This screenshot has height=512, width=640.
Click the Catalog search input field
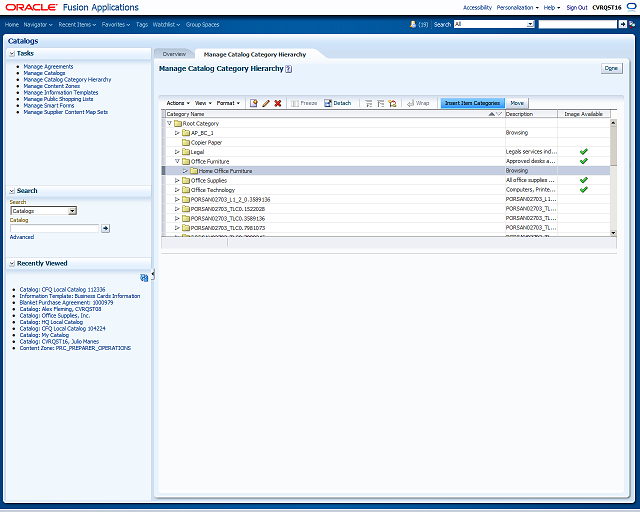(55, 228)
